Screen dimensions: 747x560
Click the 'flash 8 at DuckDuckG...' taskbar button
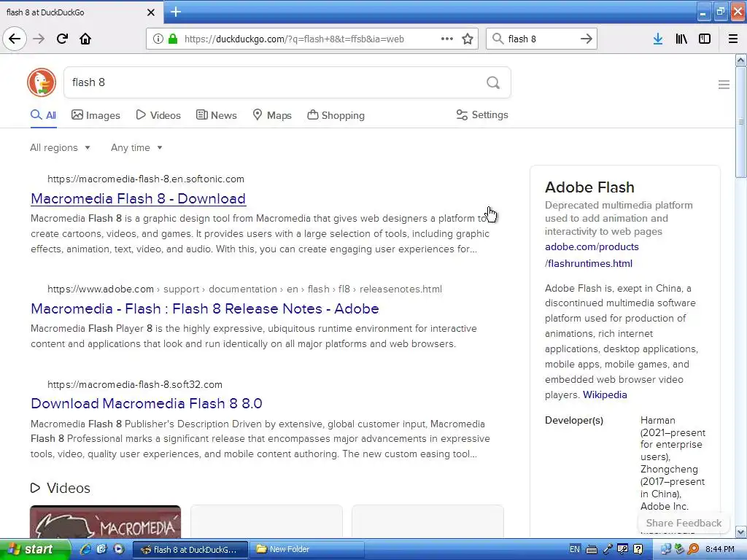click(x=190, y=550)
